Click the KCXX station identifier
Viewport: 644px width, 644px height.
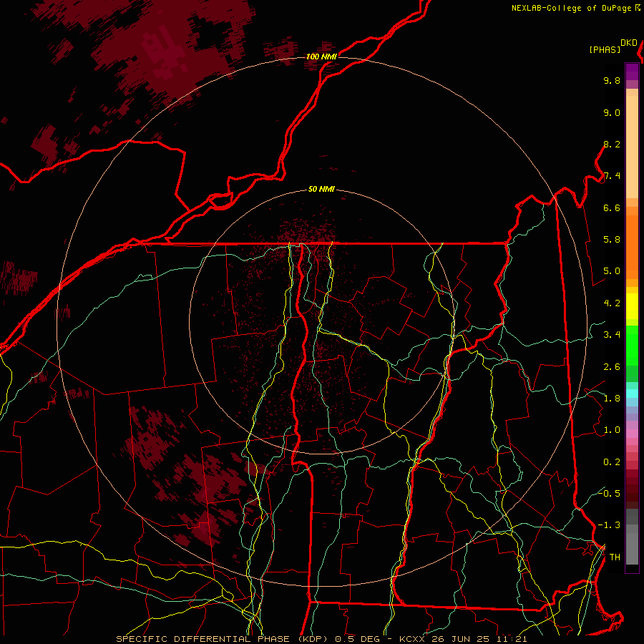coord(412,639)
